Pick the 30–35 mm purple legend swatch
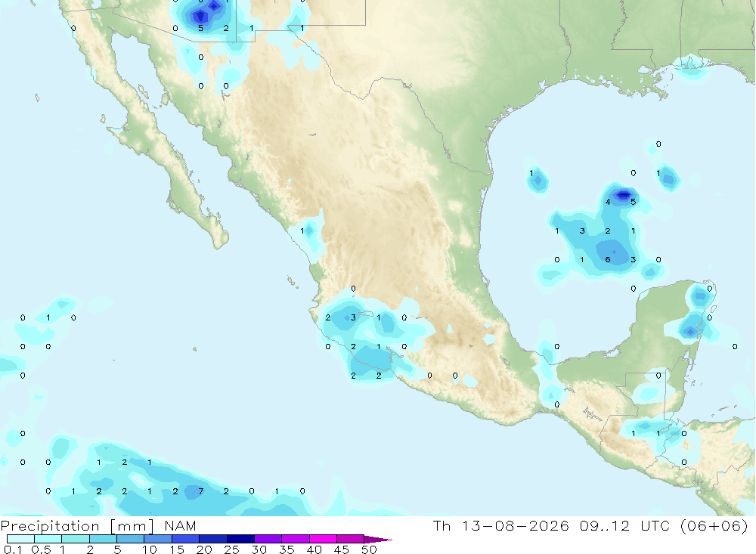Image resolution: width=756 pixels, height=554 pixels. coord(268,539)
